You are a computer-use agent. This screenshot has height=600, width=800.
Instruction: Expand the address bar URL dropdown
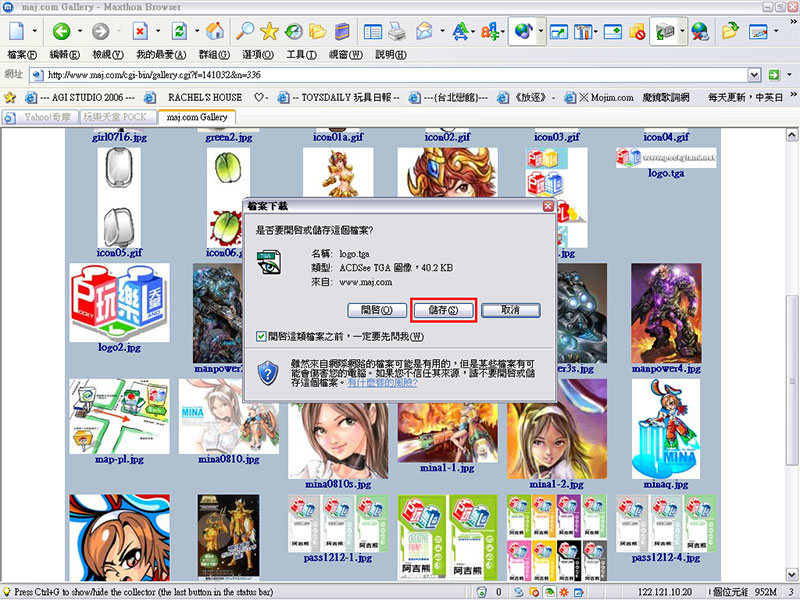coord(756,75)
